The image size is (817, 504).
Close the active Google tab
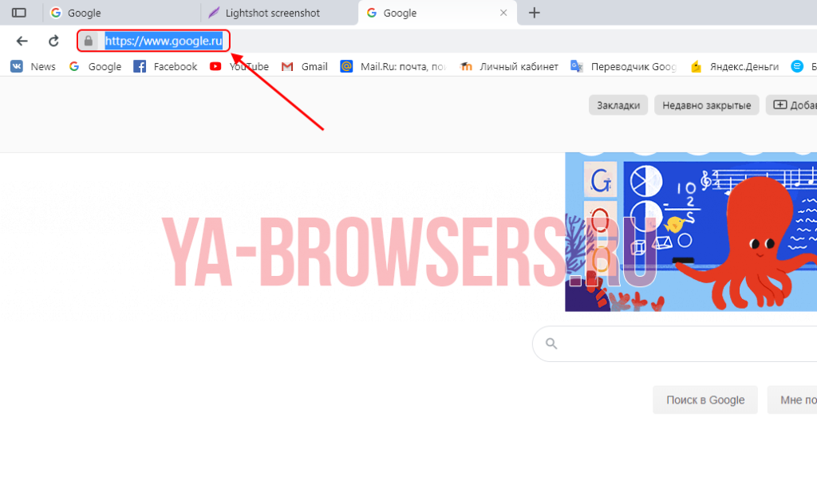tap(503, 13)
